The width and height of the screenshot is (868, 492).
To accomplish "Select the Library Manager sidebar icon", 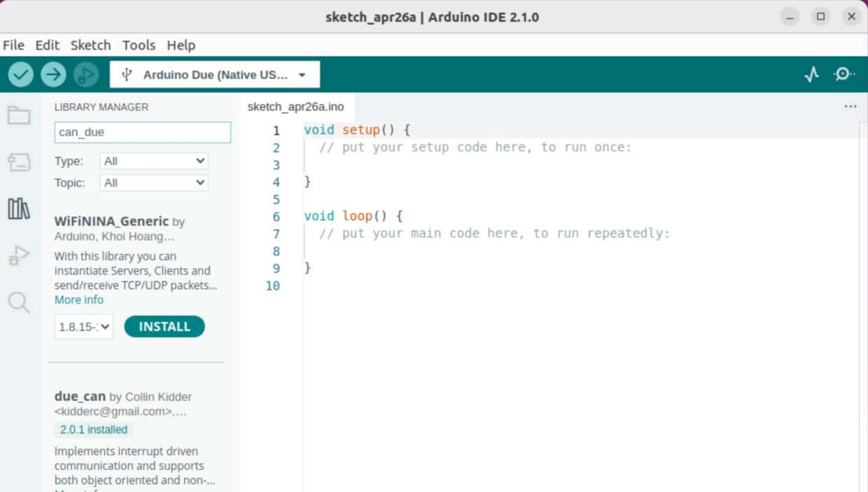I will [17, 208].
